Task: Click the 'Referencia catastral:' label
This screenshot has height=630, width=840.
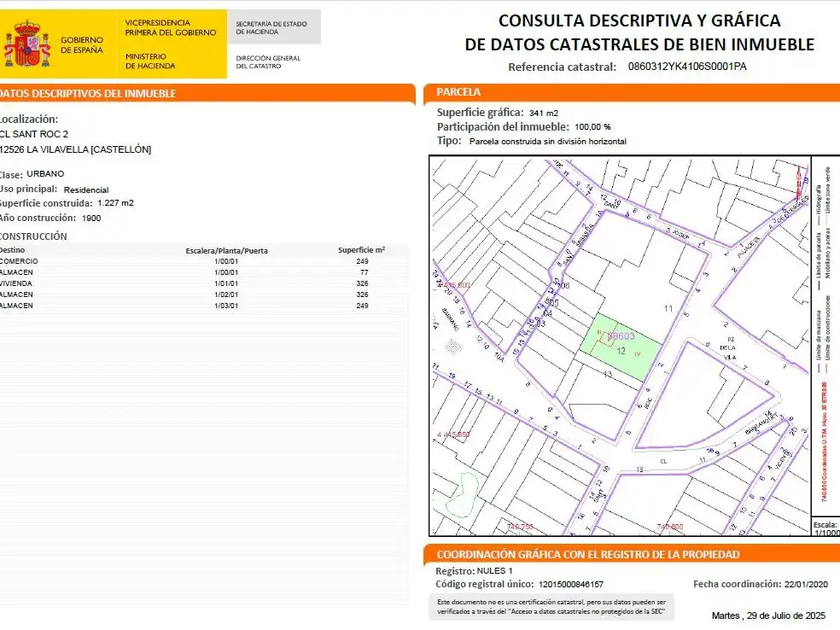Action: (562, 67)
